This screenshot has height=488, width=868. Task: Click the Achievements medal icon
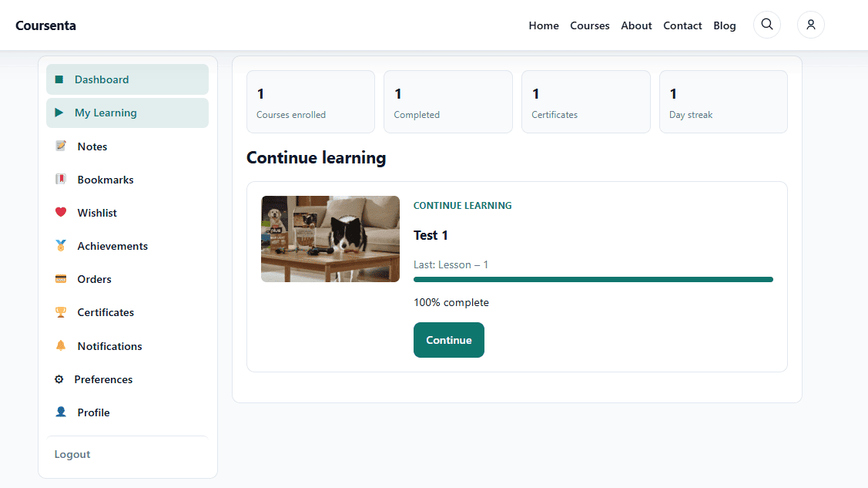coord(61,245)
